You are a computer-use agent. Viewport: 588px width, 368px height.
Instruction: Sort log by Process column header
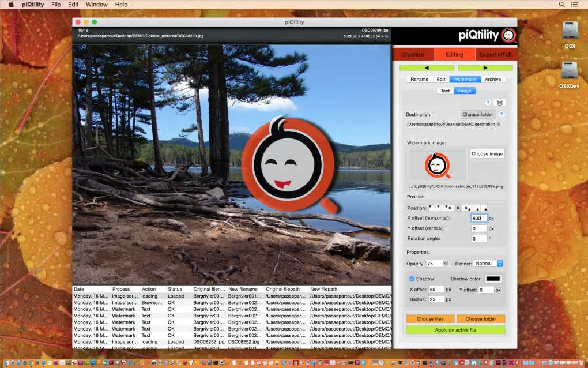pyautogui.click(x=125, y=289)
